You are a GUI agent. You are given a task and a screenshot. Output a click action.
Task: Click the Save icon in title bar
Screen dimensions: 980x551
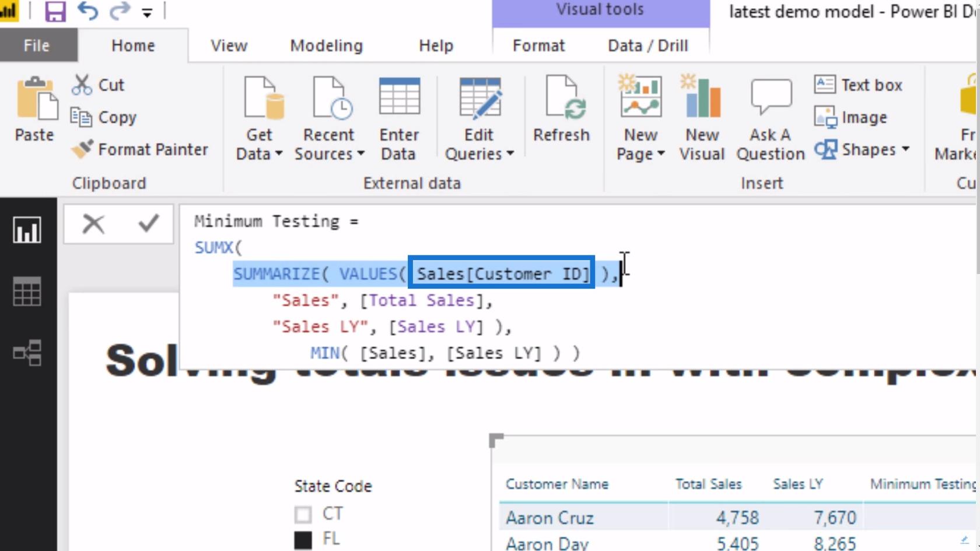[55, 11]
